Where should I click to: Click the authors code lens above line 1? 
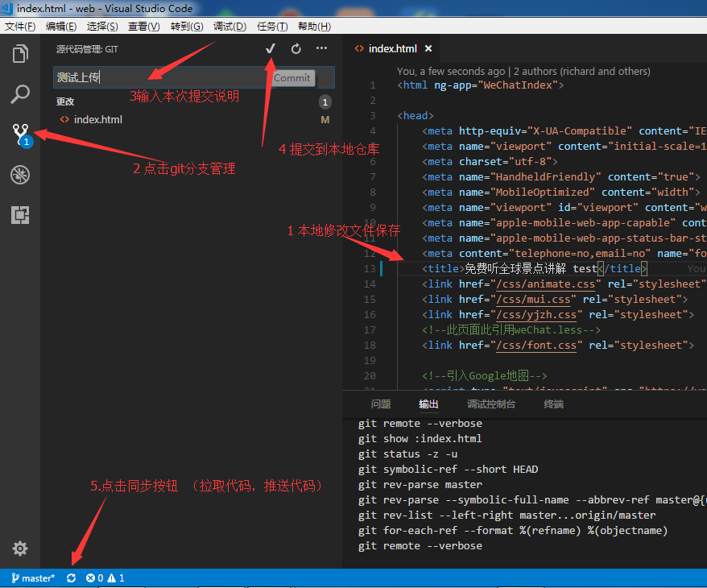(x=523, y=71)
